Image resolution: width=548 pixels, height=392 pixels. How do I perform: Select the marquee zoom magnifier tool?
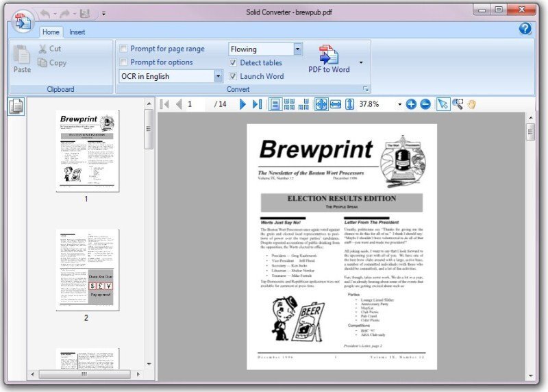pos(458,104)
